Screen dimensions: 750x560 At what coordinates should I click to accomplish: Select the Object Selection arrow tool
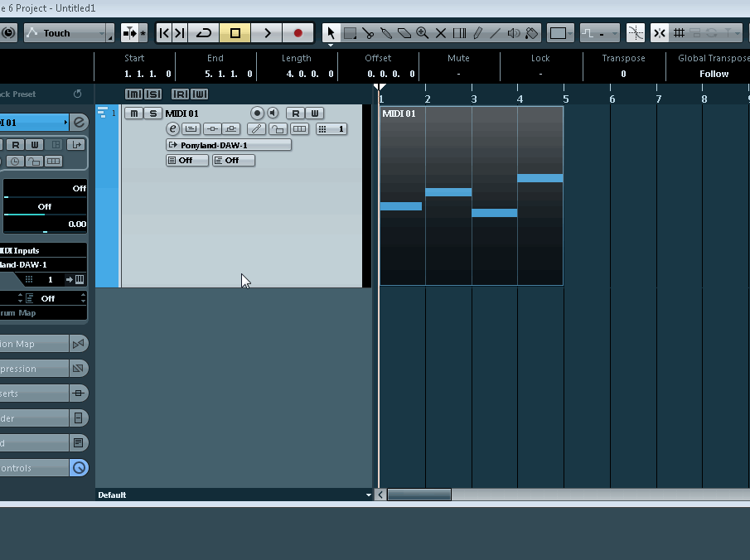331,33
